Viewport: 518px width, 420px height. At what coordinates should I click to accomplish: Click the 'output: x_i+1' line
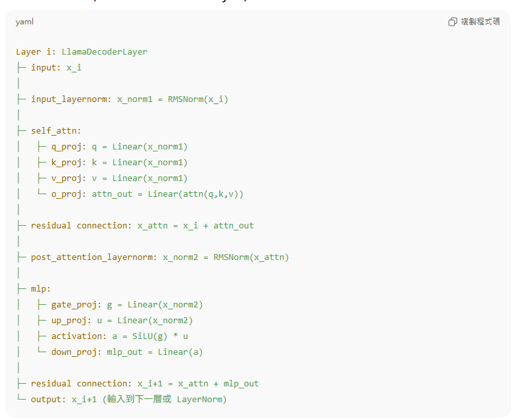[x=128, y=399]
